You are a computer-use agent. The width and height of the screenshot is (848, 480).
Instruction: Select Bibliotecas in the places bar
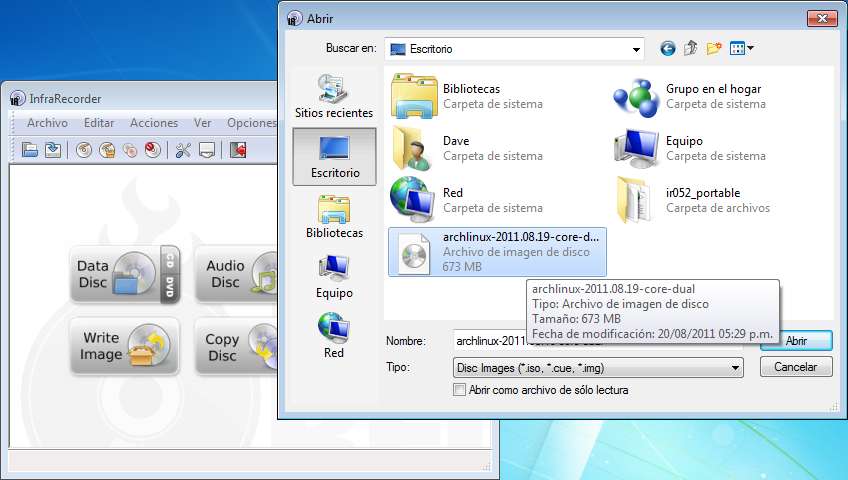(x=334, y=217)
